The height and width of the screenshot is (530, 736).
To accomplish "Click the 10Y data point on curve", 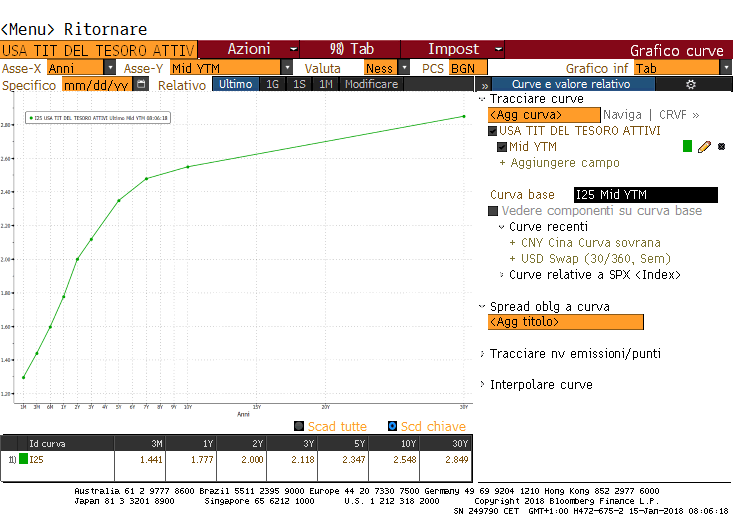I will (x=188, y=167).
